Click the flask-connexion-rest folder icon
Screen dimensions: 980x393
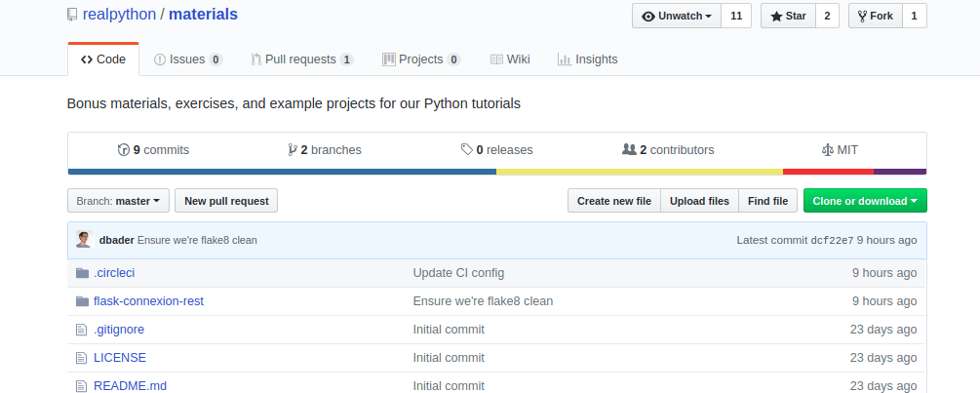(x=82, y=301)
